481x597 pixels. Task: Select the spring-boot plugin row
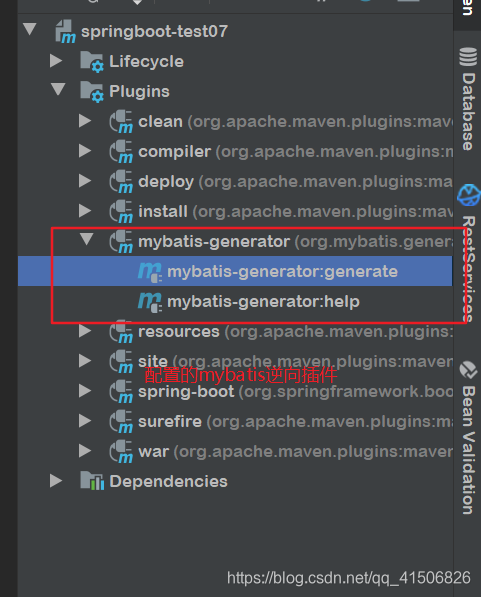236,392
